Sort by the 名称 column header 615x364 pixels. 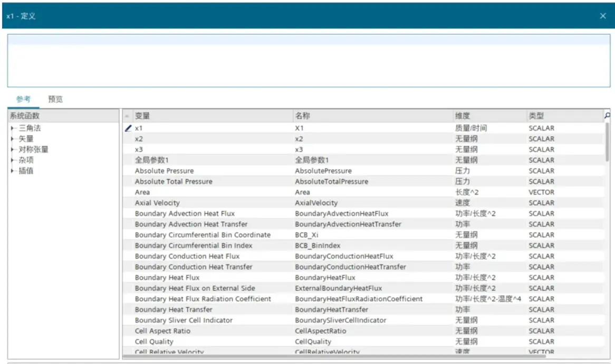click(x=372, y=115)
